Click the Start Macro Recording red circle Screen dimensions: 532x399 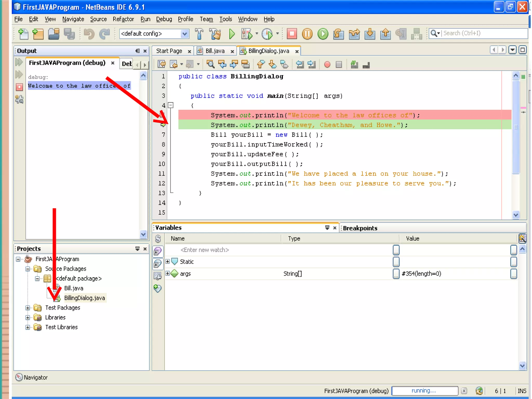327,64
